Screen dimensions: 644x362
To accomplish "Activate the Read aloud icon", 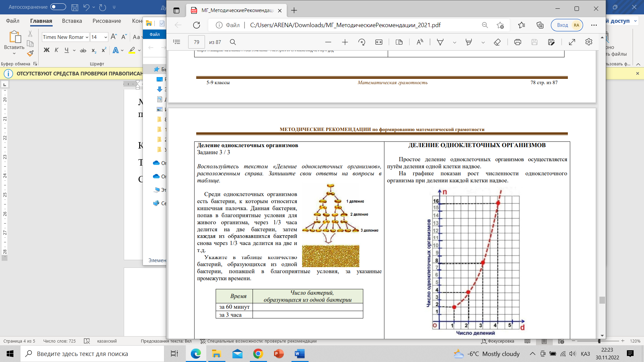I will click(x=420, y=42).
